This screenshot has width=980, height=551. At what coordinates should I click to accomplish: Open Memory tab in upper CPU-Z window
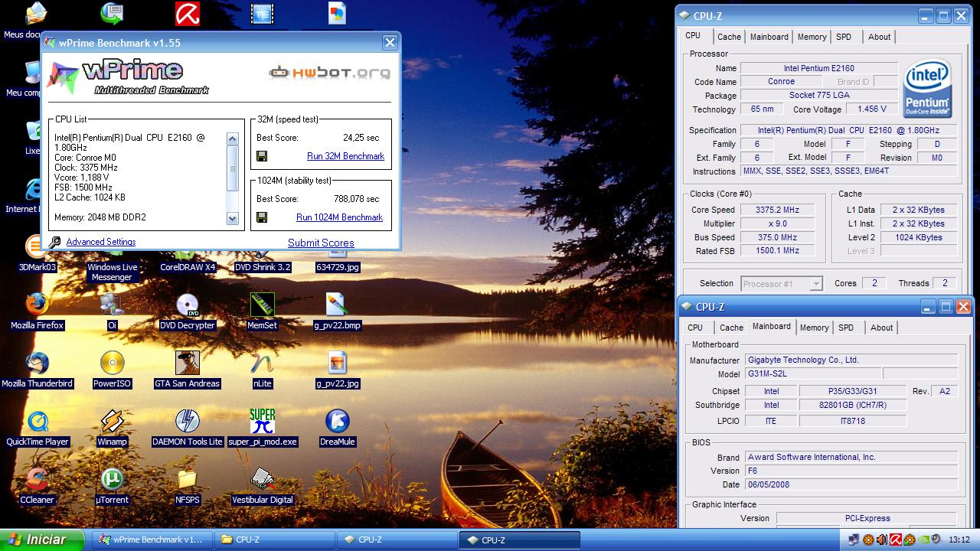[x=812, y=37]
